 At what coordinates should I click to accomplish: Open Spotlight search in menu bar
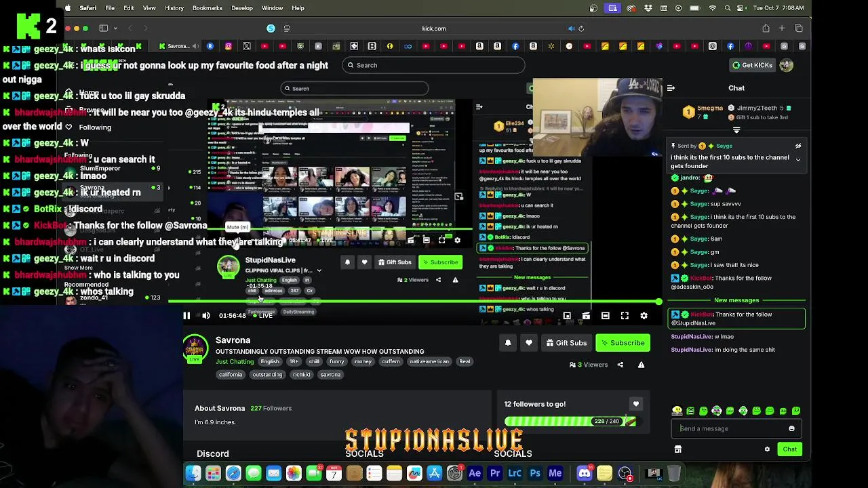pyautogui.click(x=728, y=8)
